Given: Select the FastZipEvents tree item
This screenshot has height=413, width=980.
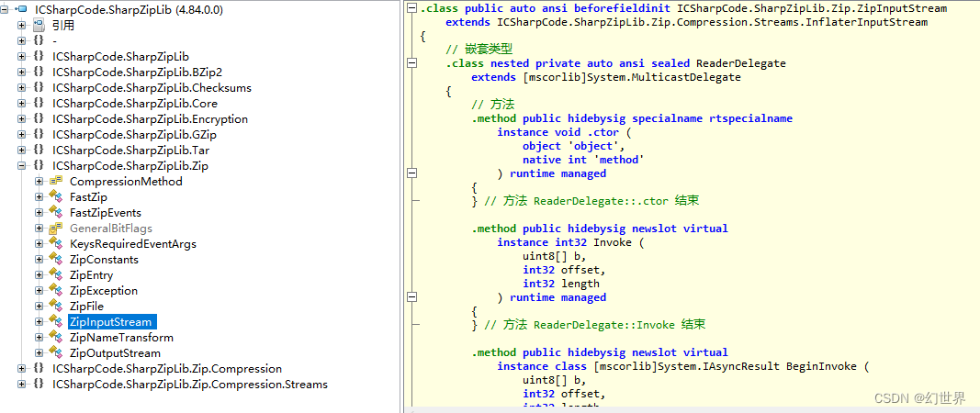Looking at the screenshot, I should point(106,213).
